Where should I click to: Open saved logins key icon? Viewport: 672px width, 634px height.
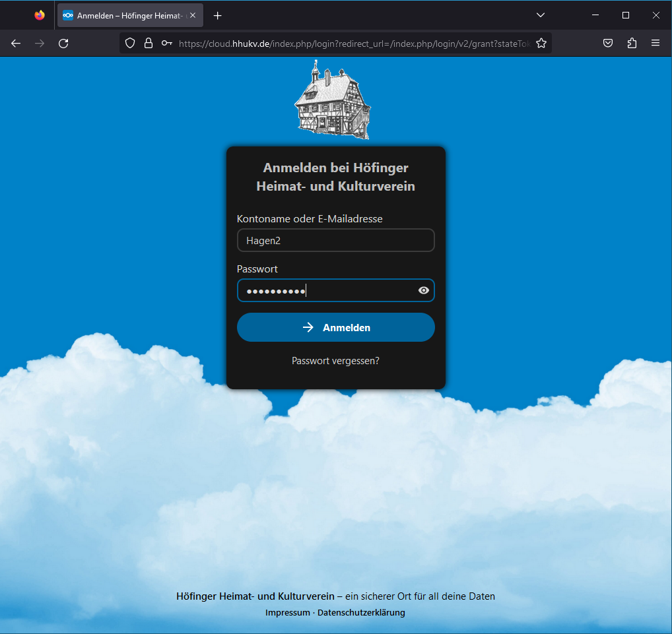click(167, 44)
